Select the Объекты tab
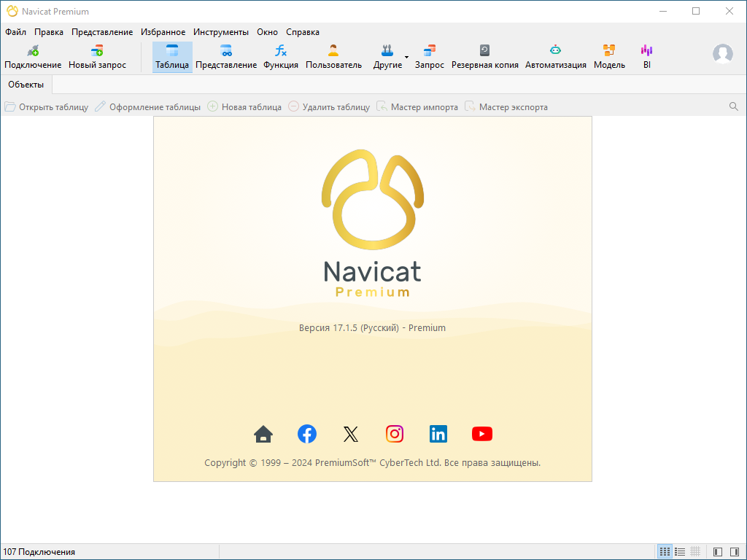 (x=26, y=85)
